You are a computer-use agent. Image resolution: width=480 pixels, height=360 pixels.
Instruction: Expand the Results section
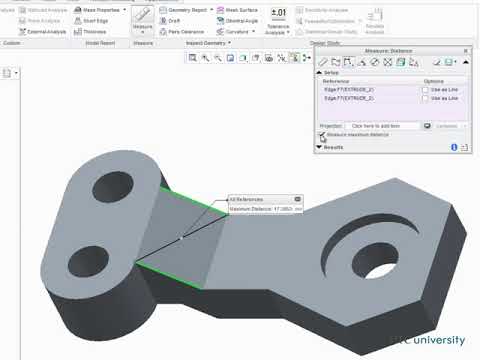tap(319, 147)
